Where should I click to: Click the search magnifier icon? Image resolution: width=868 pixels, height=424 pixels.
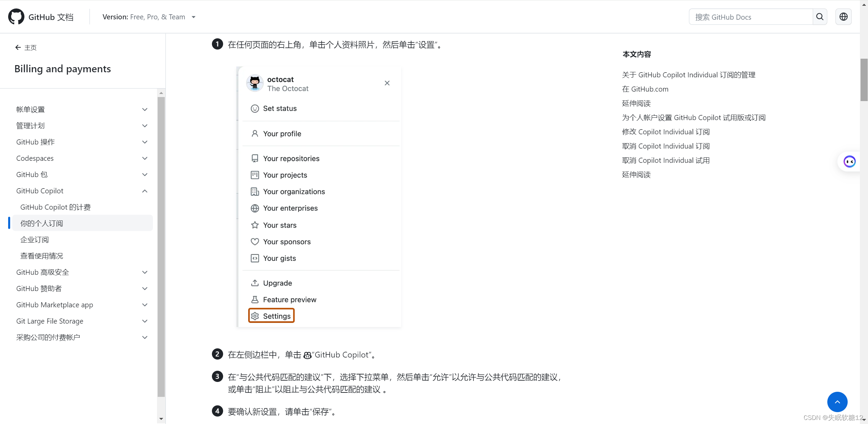click(820, 17)
